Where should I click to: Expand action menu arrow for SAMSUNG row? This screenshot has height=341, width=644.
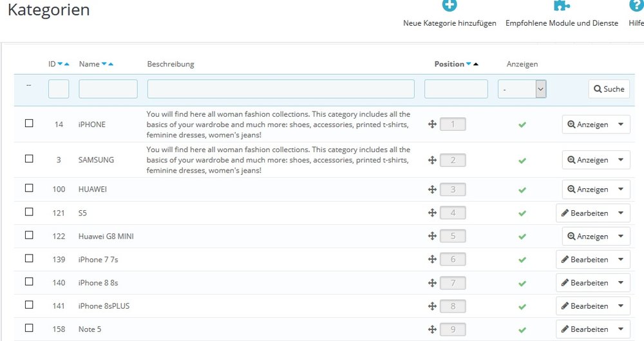tap(621, 160)
